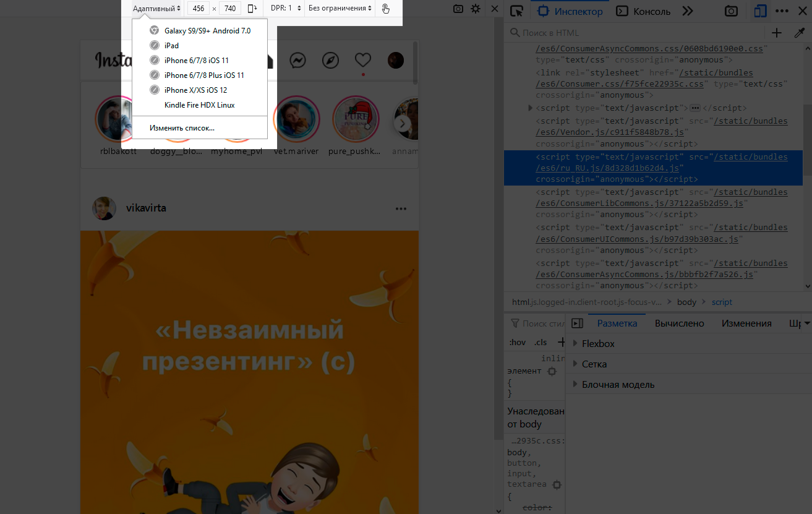Open the DPR: 1 dropdown
812x514 pixels.
click(x=286, y=9)
